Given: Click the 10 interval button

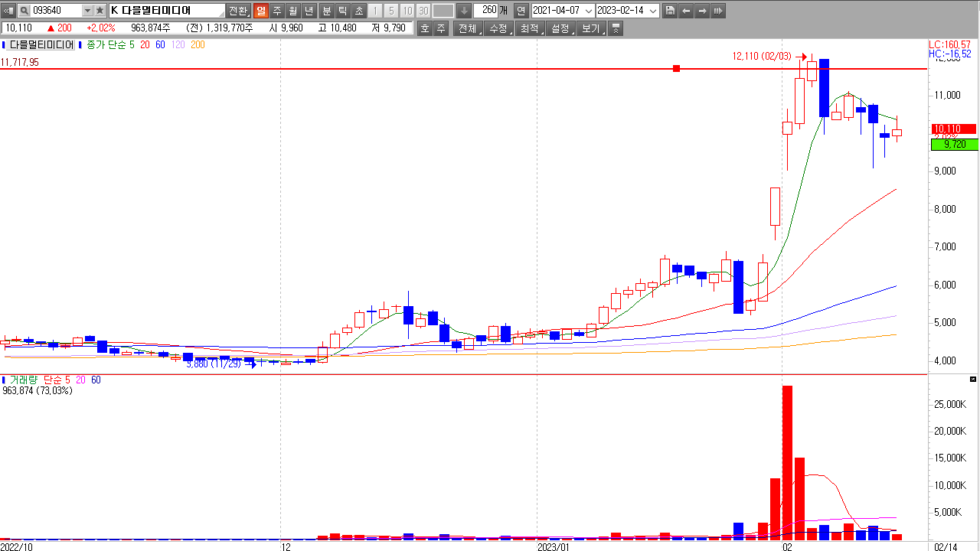Looking at the screenshot, I should coord(407,11).
